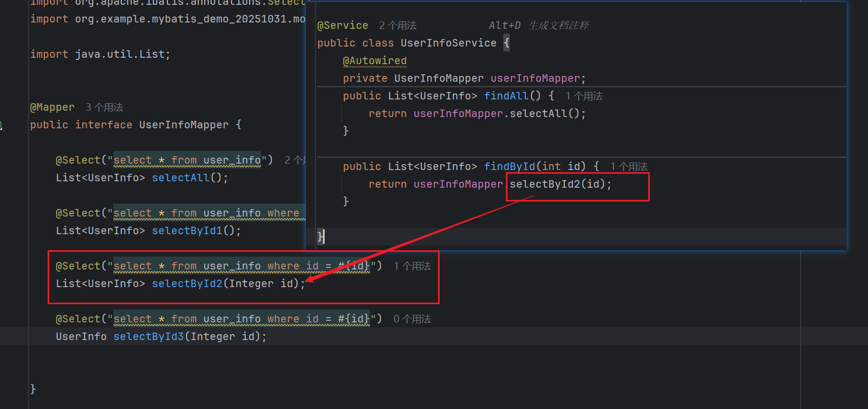Screen dimensions: 868x409
Task: Open the '0 个用法' hint above selectById3
Action: pos(412,319)
